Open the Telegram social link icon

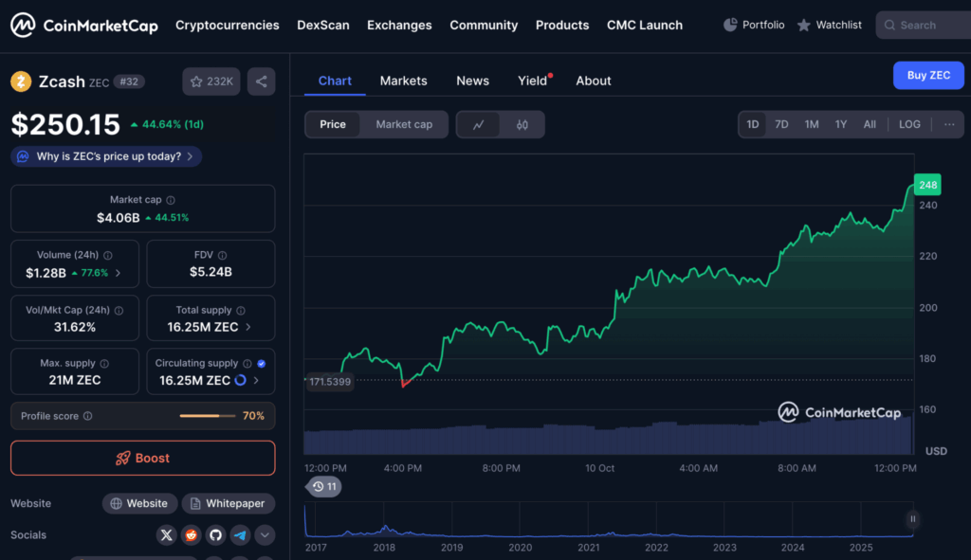pos(240,535)
